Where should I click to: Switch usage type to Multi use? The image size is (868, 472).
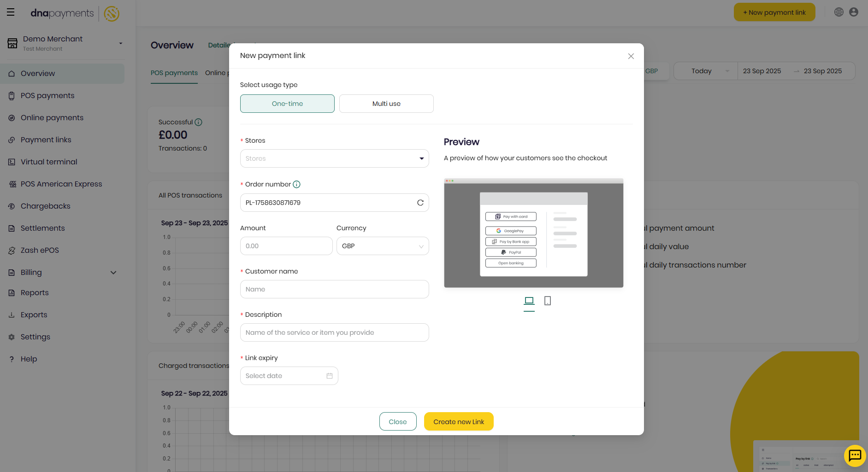(386, 103)
